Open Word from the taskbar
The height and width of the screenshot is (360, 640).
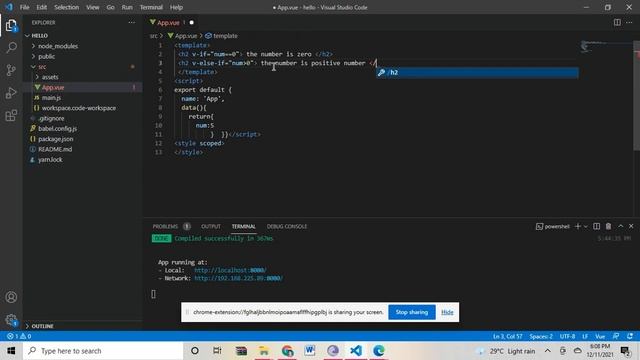(x=310, y=351)
